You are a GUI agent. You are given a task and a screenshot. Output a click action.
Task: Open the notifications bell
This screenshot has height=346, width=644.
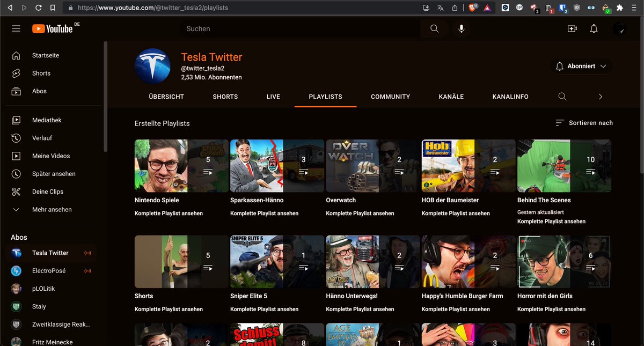[594, 28]
